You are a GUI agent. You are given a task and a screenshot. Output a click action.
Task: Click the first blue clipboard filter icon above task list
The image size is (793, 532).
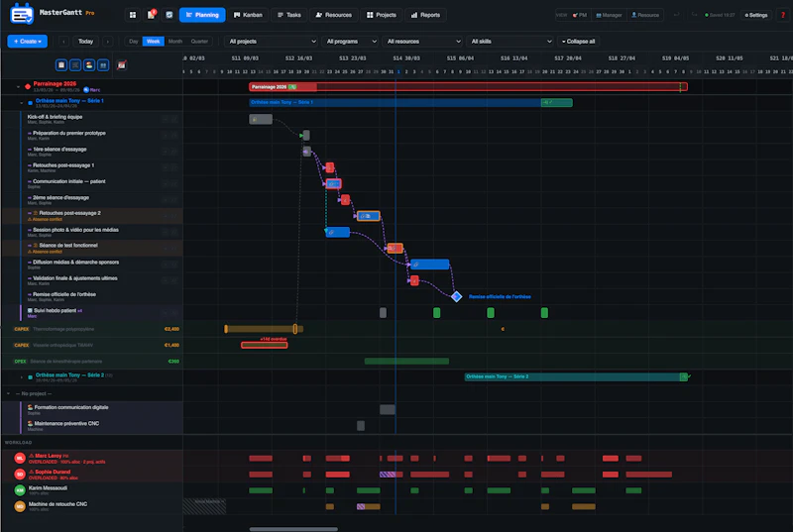(x=61, y=64)
